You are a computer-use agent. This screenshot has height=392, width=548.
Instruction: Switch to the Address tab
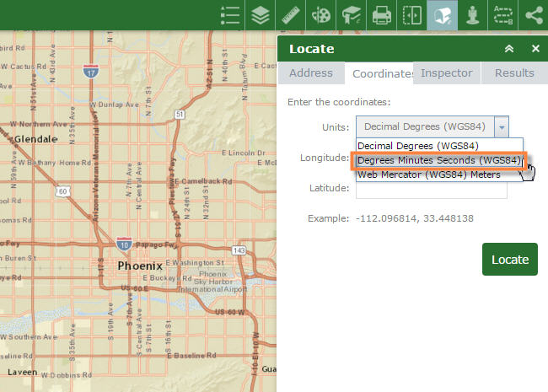click(x=311, y=73)
